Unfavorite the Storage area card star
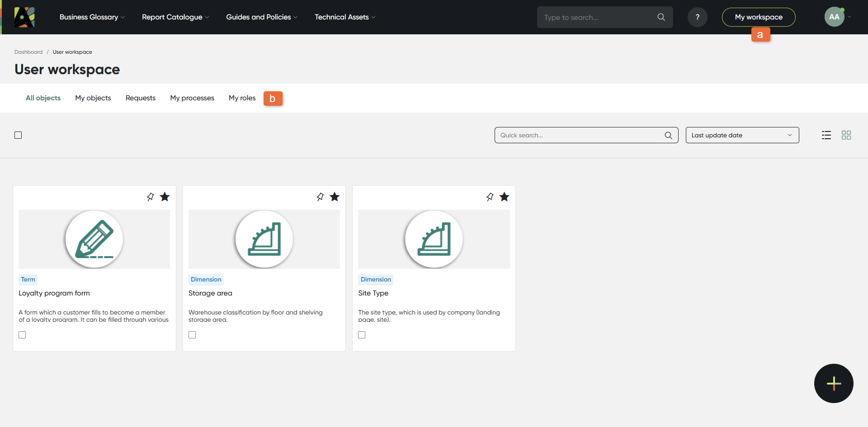 (x=335, y=197)
